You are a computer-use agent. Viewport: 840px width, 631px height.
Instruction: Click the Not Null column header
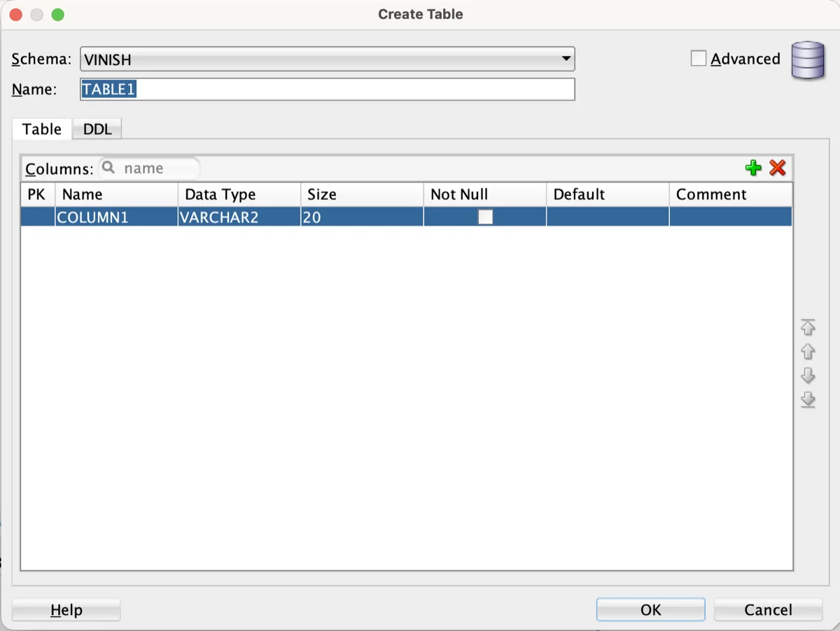point(485,195)
